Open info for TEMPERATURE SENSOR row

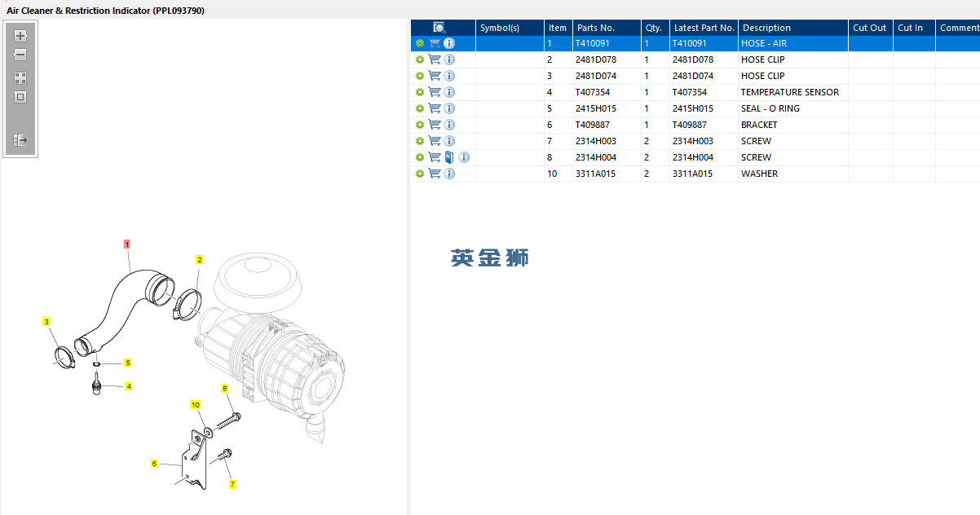pyautogui.click(x=449, y=92)
